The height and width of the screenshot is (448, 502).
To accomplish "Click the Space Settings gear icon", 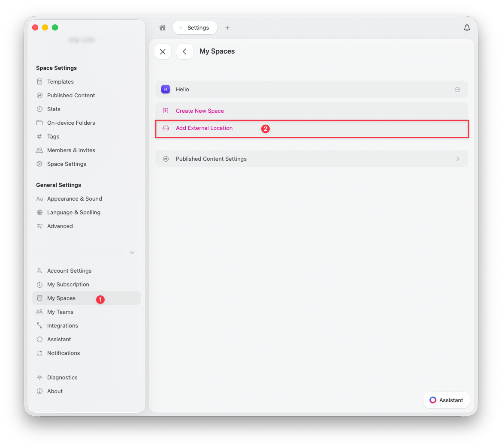I will click(x=40, y=164).
